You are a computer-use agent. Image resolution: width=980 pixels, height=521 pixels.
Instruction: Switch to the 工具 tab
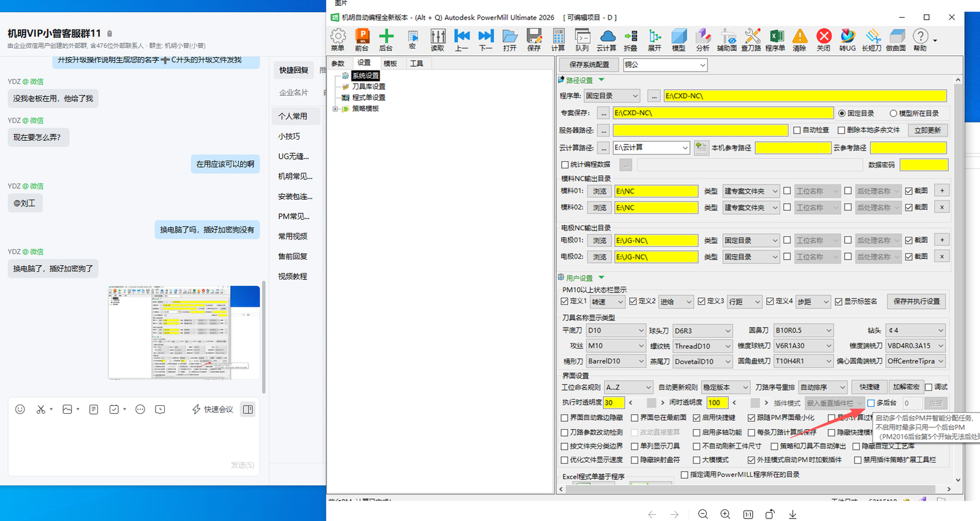417,64
